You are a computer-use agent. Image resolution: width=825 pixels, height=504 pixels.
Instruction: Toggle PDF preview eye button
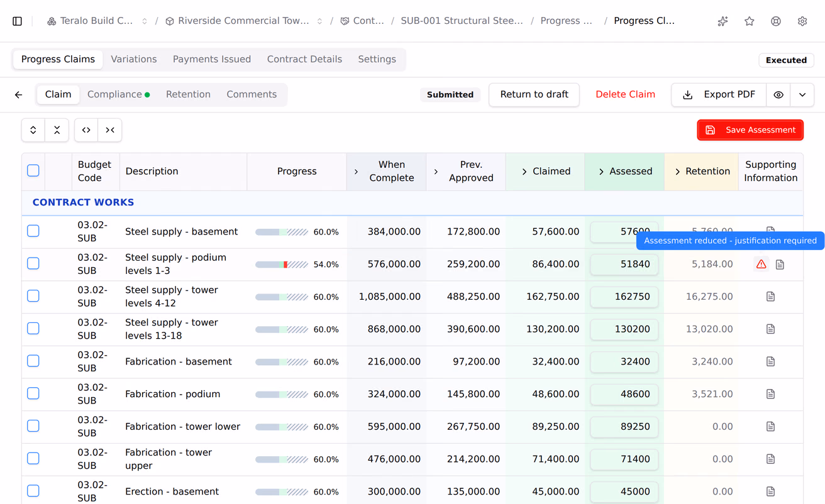[778, 95]
